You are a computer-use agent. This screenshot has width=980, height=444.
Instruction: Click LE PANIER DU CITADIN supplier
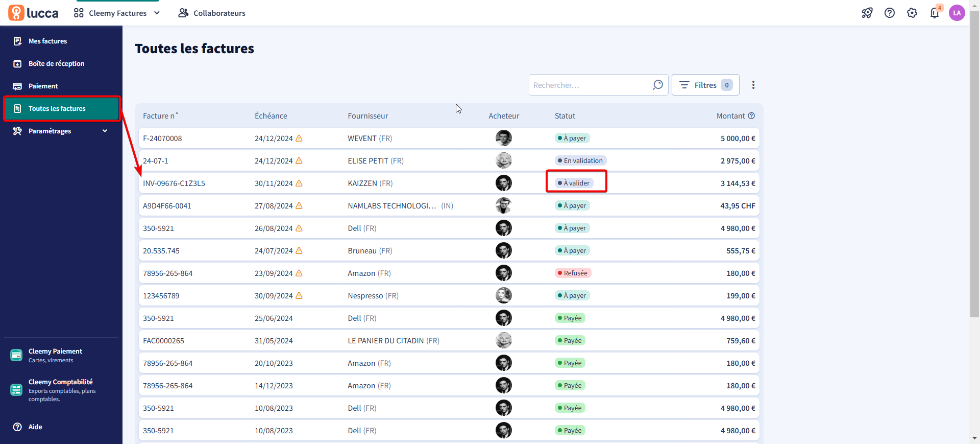pos(394,341)
